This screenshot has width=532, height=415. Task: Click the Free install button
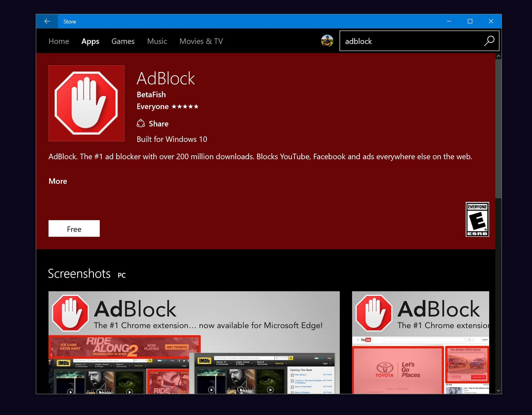(74, 229)
